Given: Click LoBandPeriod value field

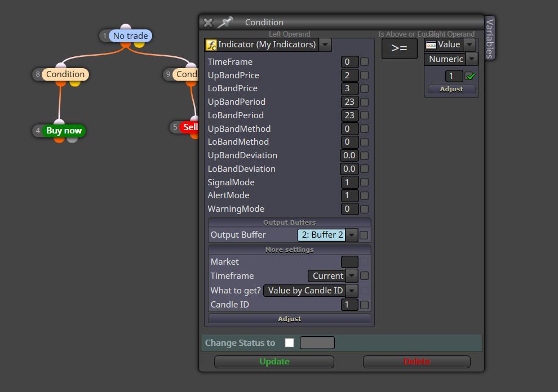Looking at the screenshot, I should point(349,115).
